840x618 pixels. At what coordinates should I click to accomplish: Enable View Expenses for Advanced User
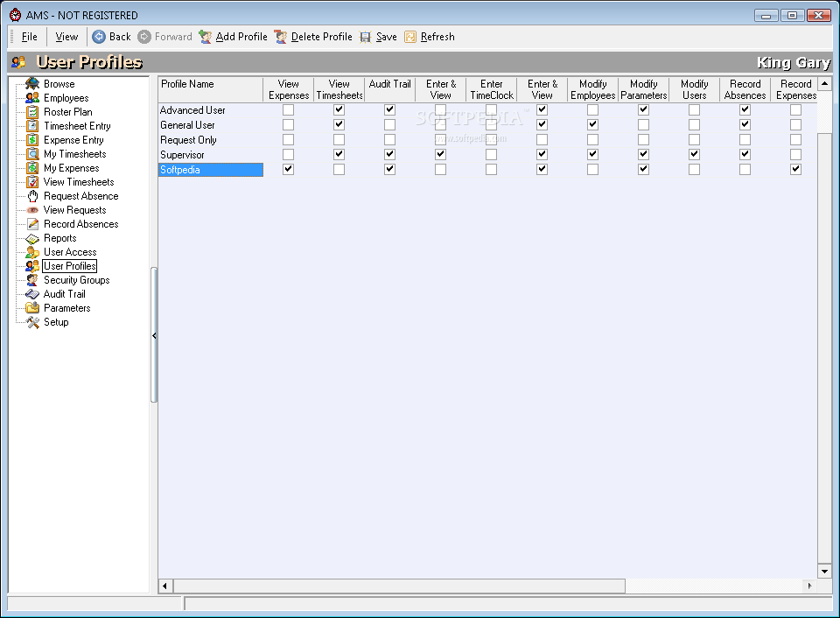[x=288, y=110]
